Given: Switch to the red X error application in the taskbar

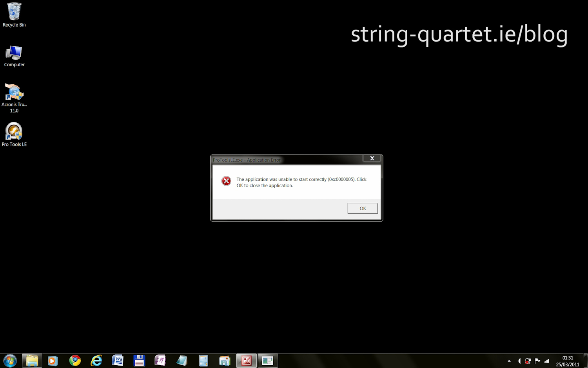Looking at the screenshot, I should click(x=247, y=361).
